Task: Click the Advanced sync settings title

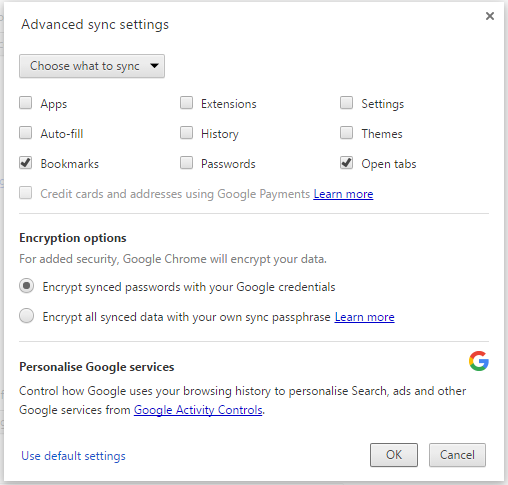Action: pyautogui.click(x=95, y=25)
